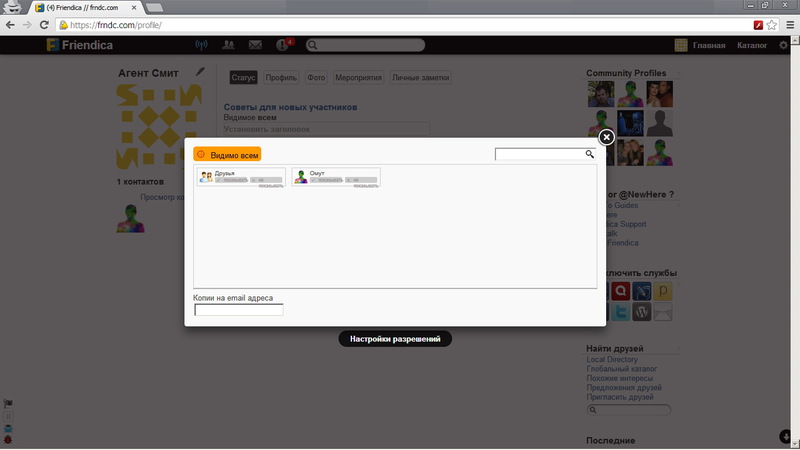800x450 pixels.
Task: Click the email envelope service icon
Action: point(663,312)
